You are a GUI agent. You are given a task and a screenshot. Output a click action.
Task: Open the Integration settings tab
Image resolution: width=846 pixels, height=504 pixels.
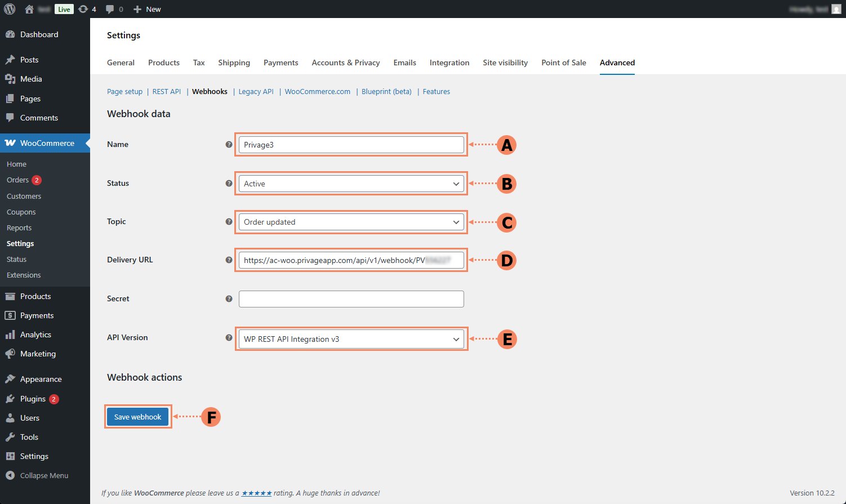[x=449, y=63]
